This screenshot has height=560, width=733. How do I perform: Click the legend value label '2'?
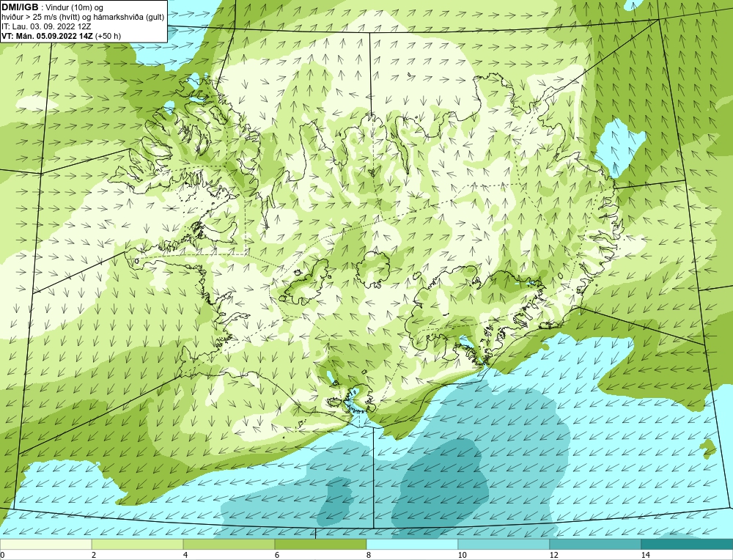coord(94,555)
